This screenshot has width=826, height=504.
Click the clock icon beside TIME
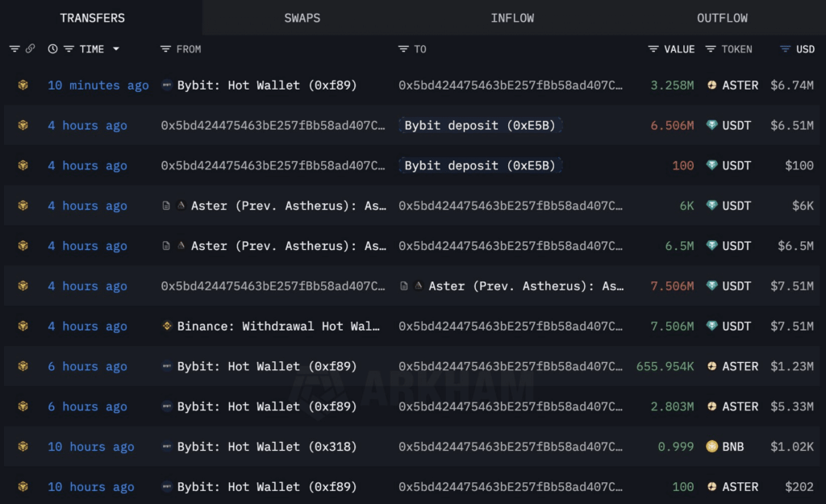click(x=53, y=49)
